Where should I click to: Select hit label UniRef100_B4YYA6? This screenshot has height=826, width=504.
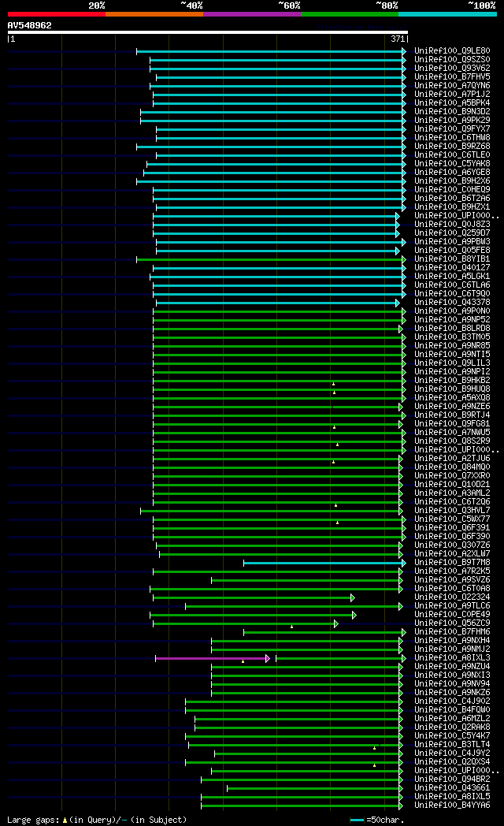[x=452, y=805]
